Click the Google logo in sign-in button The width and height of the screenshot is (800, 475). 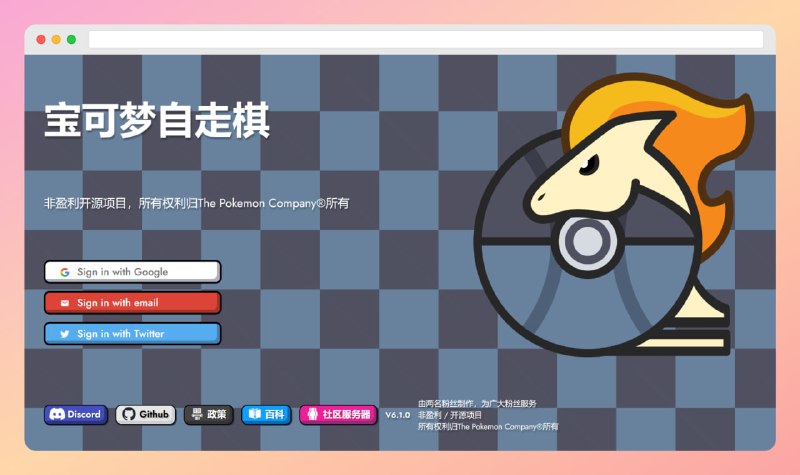pos(64,272)
